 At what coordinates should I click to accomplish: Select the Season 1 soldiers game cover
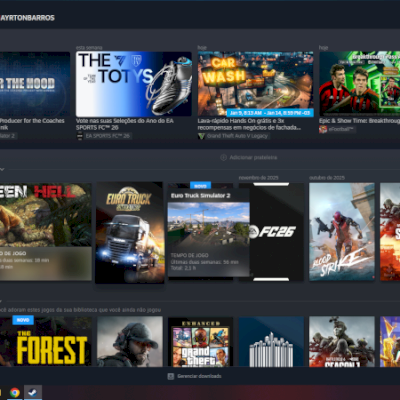click(342, 342)
